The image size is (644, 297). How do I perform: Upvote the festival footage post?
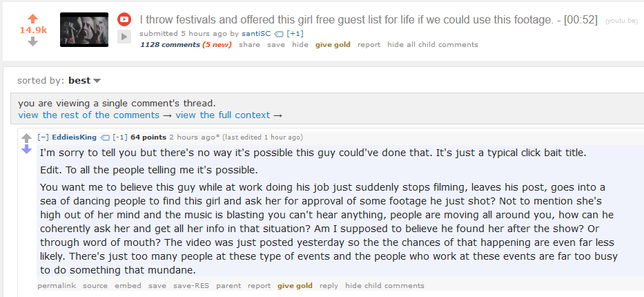[32, 18]
